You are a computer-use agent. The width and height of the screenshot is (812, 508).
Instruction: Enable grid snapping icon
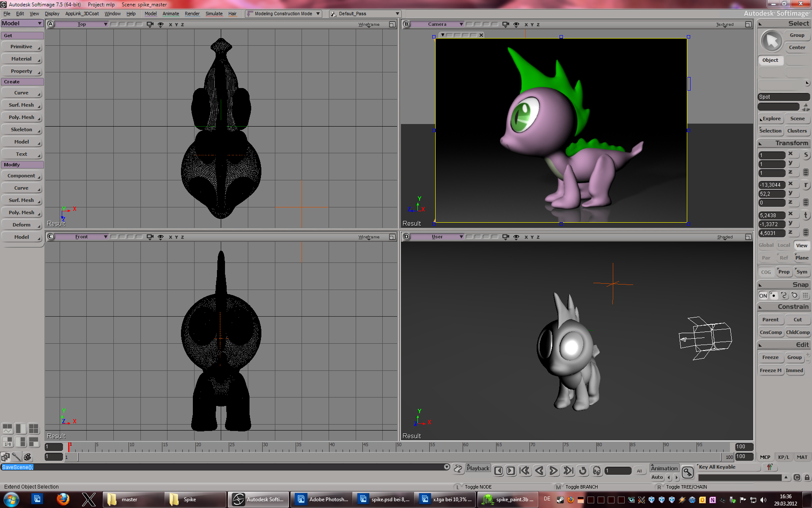click(806, 295)
